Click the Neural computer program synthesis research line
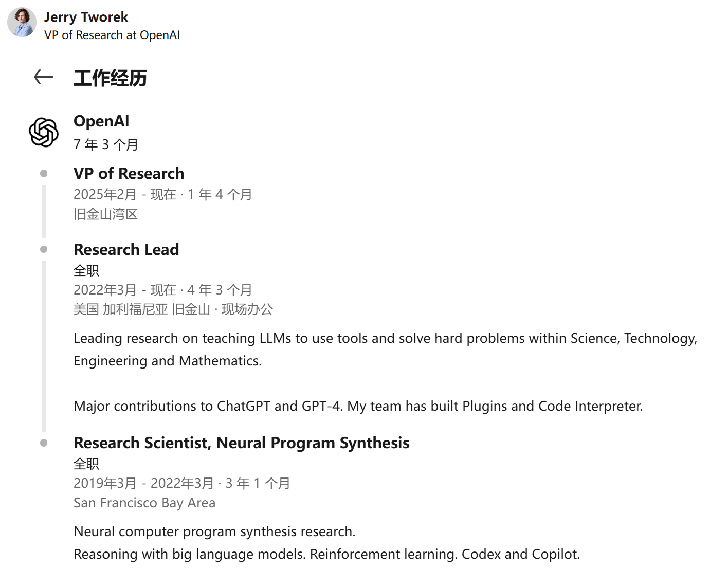This screenshot has width=728, height=570. tap(214, 531)
